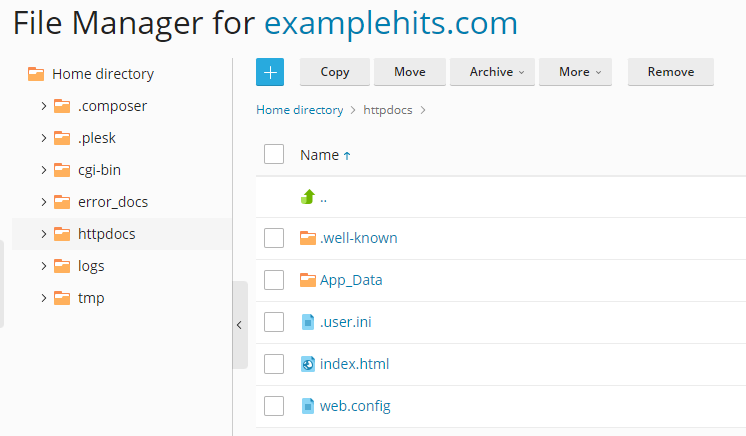Viewport: 746px width, 436px height.
Task: Open the web.config file link
Action: coord(355,406)
